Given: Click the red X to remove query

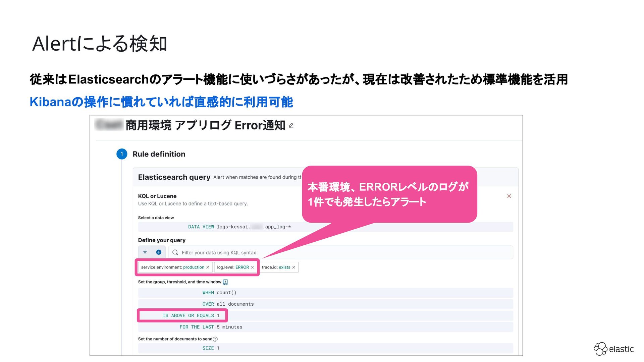Looking at the screenshot, I should 509,196.
